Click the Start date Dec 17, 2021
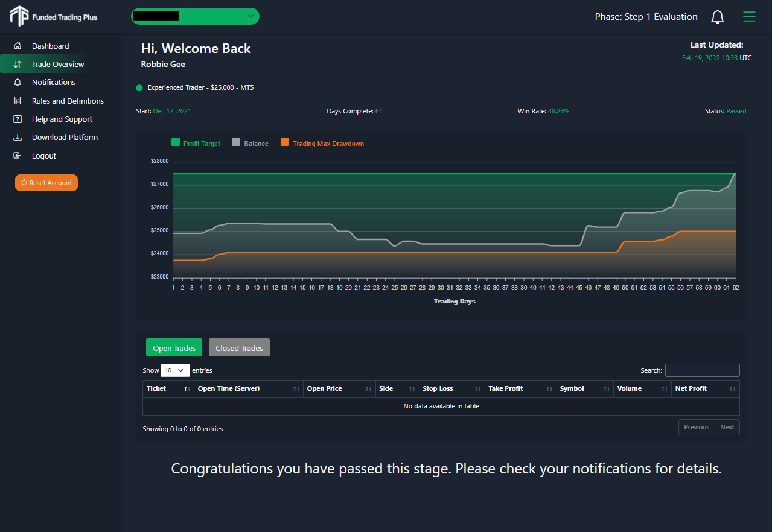This screenshot has height=532, width=772. 172,111
